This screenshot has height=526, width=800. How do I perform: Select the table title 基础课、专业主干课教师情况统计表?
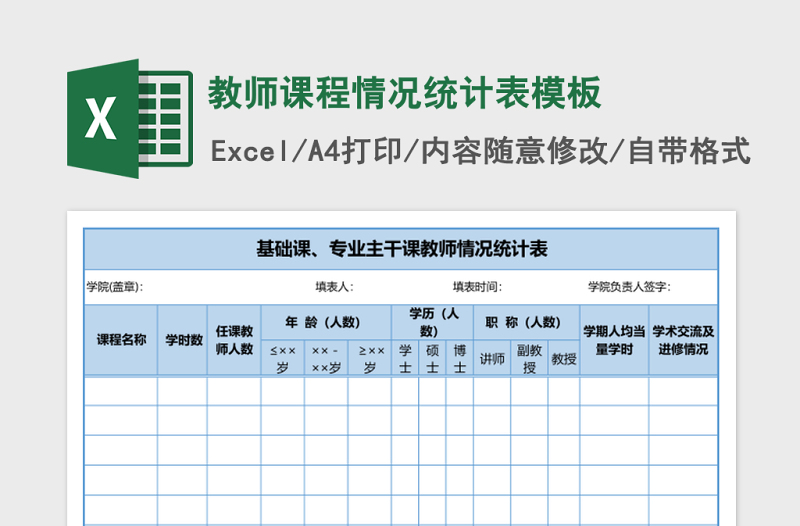point(402,249)
